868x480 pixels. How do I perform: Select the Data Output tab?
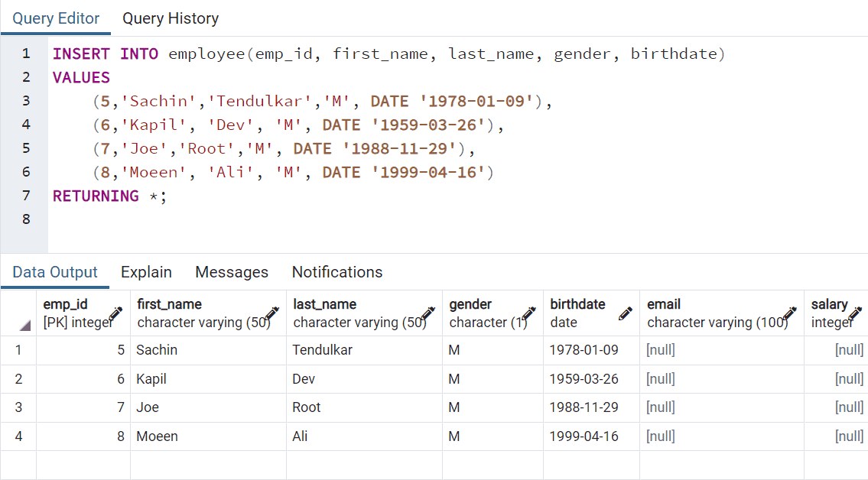tap(54, 272)
